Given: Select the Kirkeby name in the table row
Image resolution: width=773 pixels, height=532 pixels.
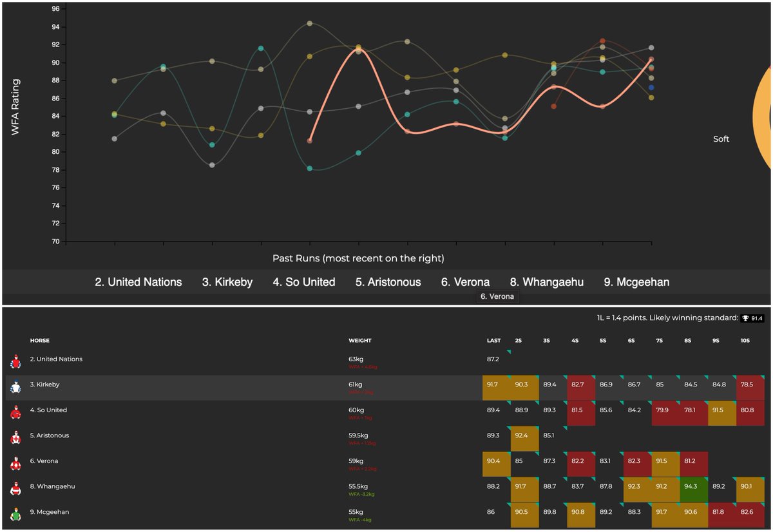Looking at the screenshot, I should click(x=48, y=385).
